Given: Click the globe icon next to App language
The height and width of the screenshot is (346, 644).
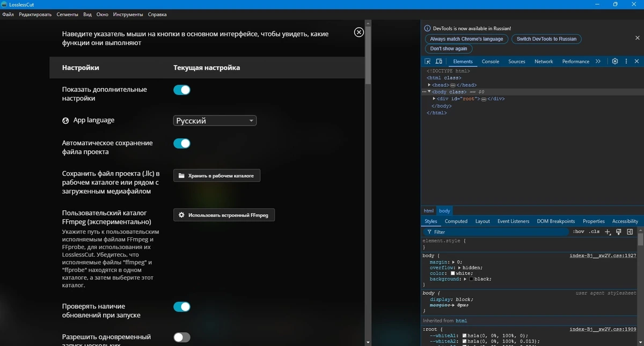Looking at the screenshot, I should pos(65,121).
